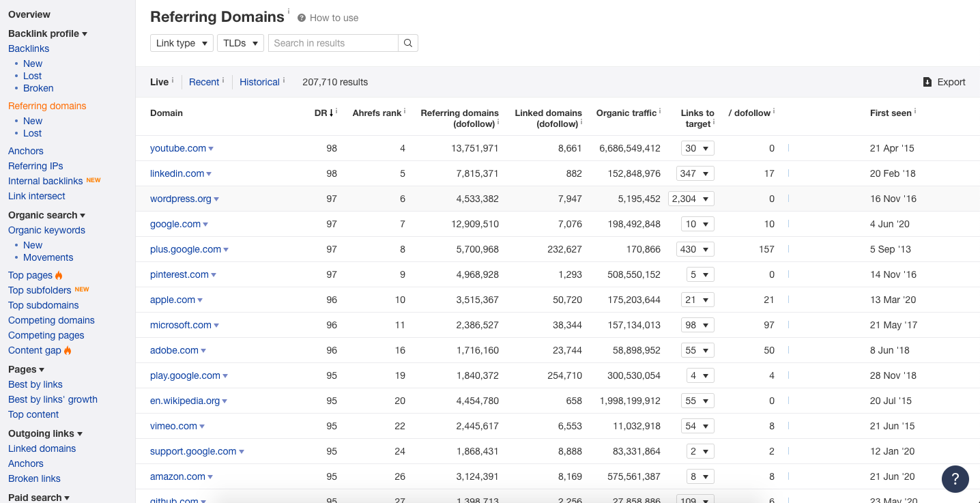Click the Top pages flame icon

[59, 275]
